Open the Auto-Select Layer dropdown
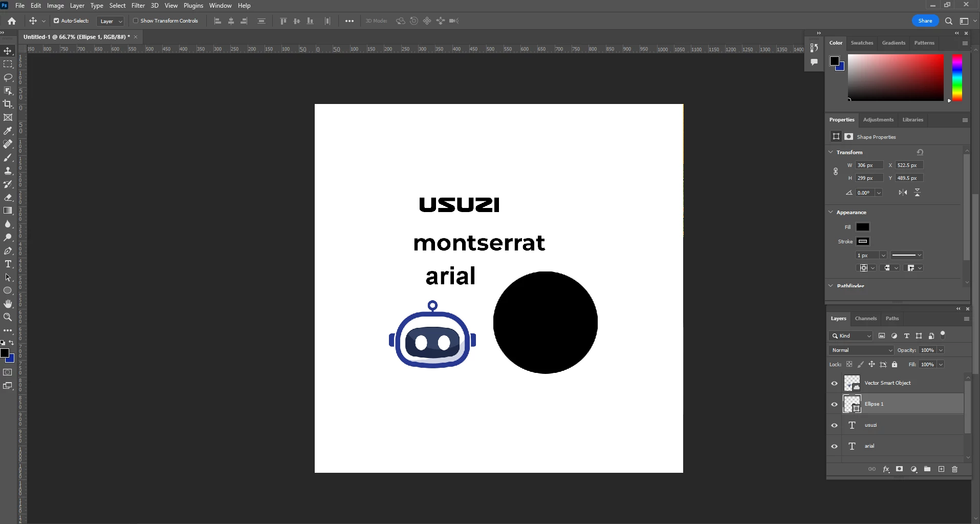The height and width of the screenshot is (524, 980). [x=111, y=21]
